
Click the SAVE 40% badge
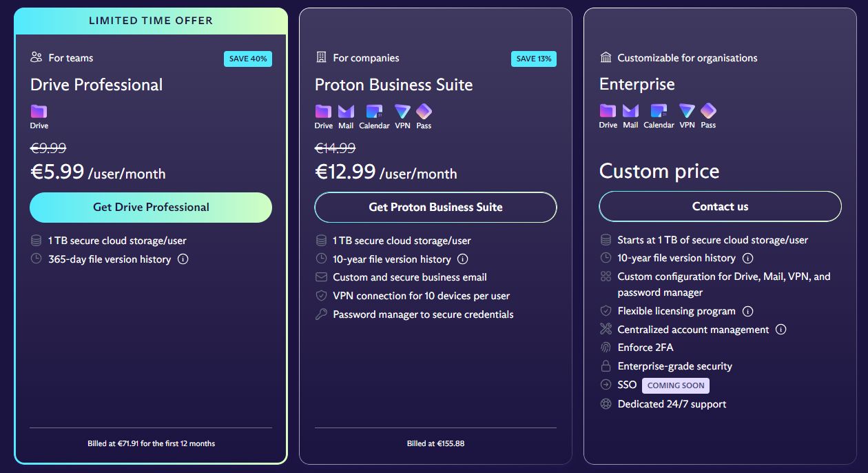tap(248, 59)
